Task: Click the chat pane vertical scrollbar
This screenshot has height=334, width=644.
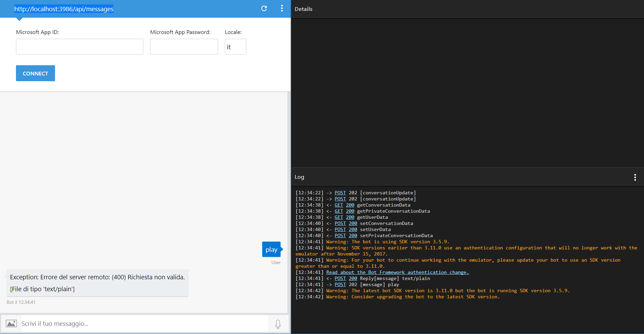Action: coord(289,202)
